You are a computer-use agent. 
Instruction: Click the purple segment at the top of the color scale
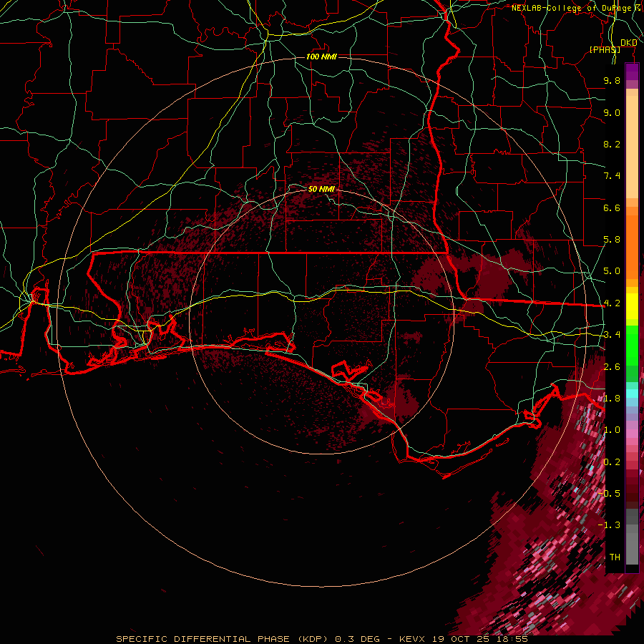(632, 72)
